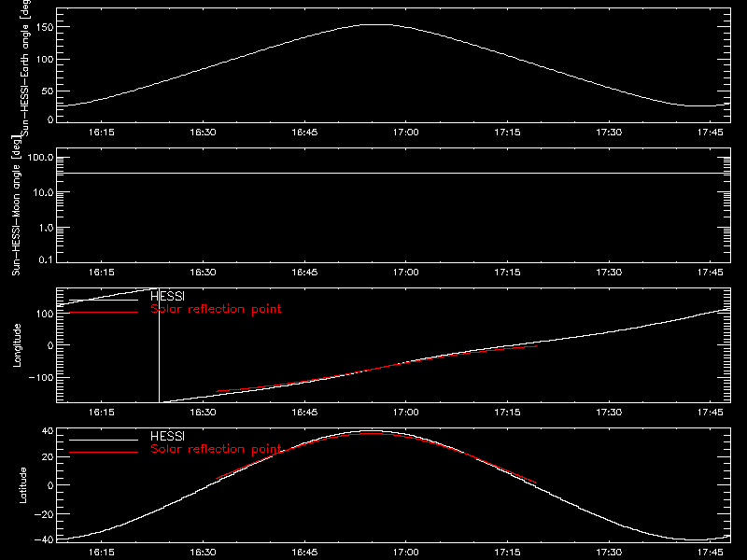The width and height of the screenshot is (747, 560).
Task: Click 17:00 under the Latitude plot
Action: click(x=406, y=552)
